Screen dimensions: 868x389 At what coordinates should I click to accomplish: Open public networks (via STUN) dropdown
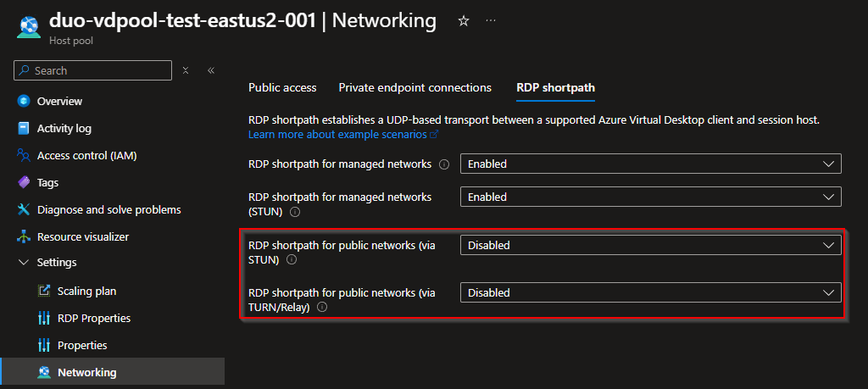tap(650, 245)
